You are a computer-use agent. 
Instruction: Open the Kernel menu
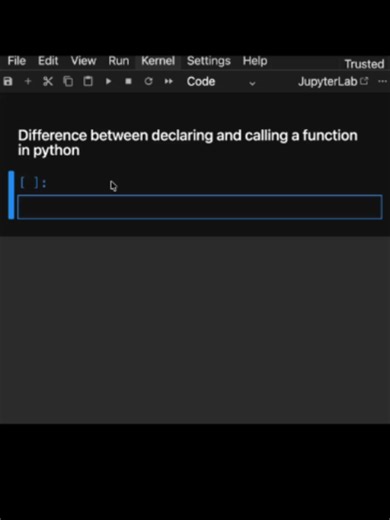pyautogui.click(x=158, y=61)
